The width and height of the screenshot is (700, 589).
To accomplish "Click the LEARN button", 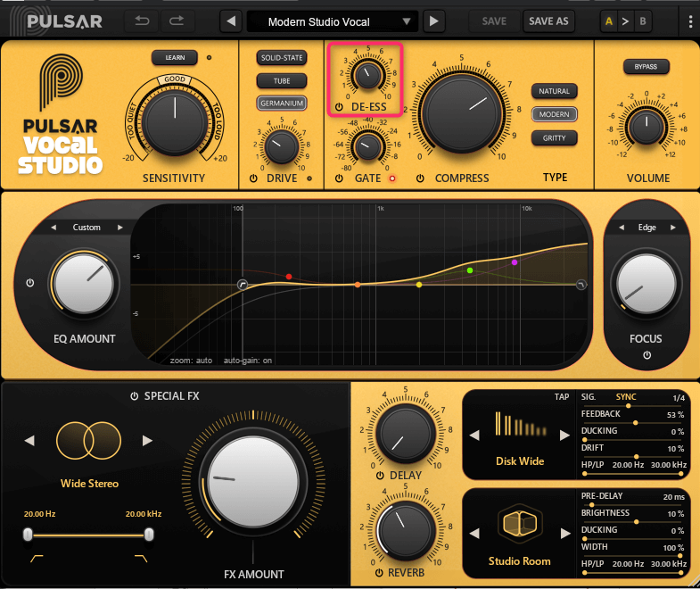I will (x=175, y=58).
